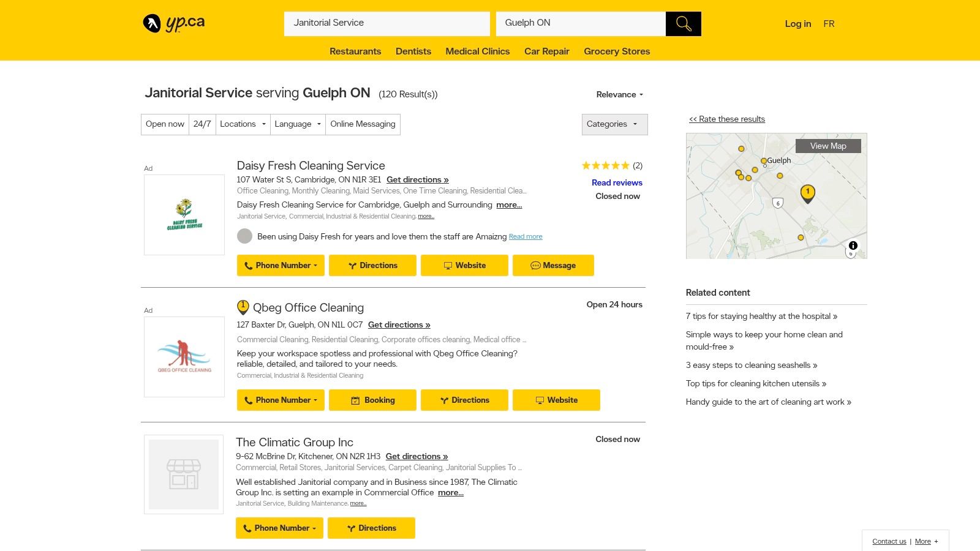The height and width of the screenshot is (551, 980).
Task: Open Qbeg Office Cleaning logo thumbnail
Action: tap(184, 357)
